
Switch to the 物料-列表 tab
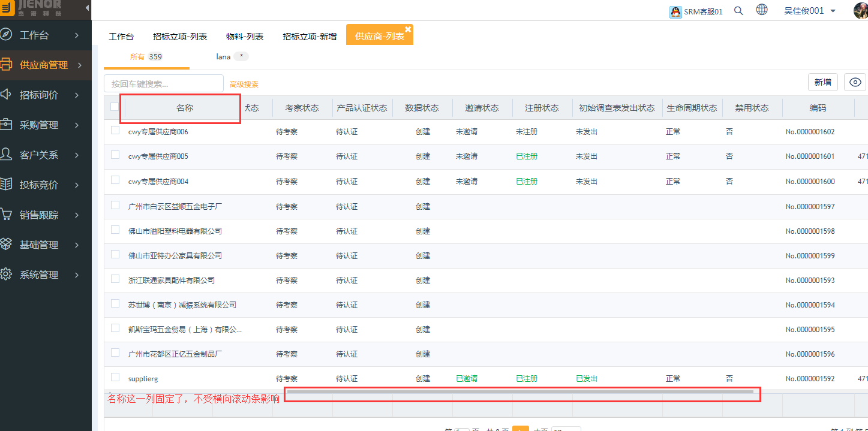point(245,37)
